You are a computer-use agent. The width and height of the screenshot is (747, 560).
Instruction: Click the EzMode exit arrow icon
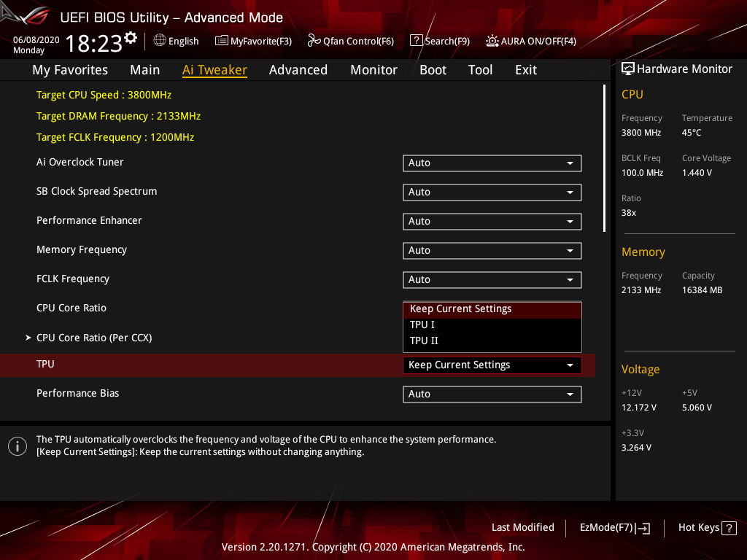pyautogui.click(x=643, y=528)
